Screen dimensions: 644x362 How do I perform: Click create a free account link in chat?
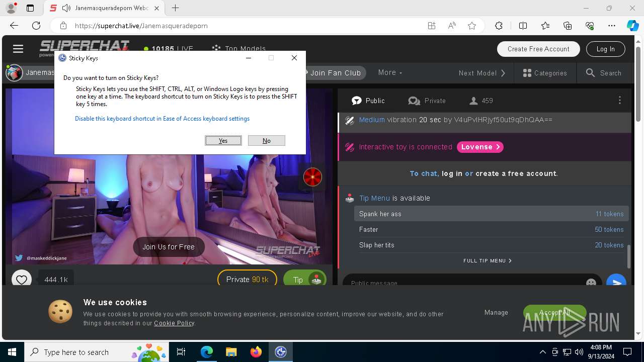516,173
